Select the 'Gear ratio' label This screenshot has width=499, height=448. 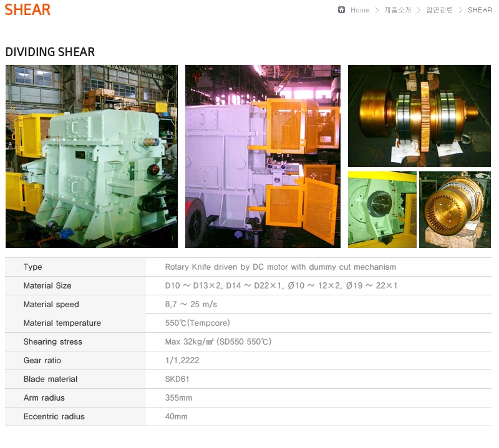coord(42,361)
